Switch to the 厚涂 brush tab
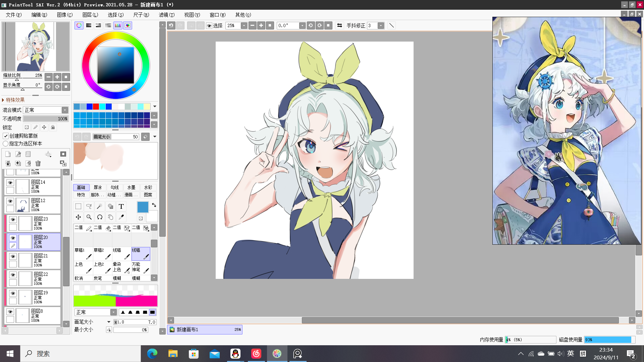This screenshot has height=362, width=644. [98, 187]
